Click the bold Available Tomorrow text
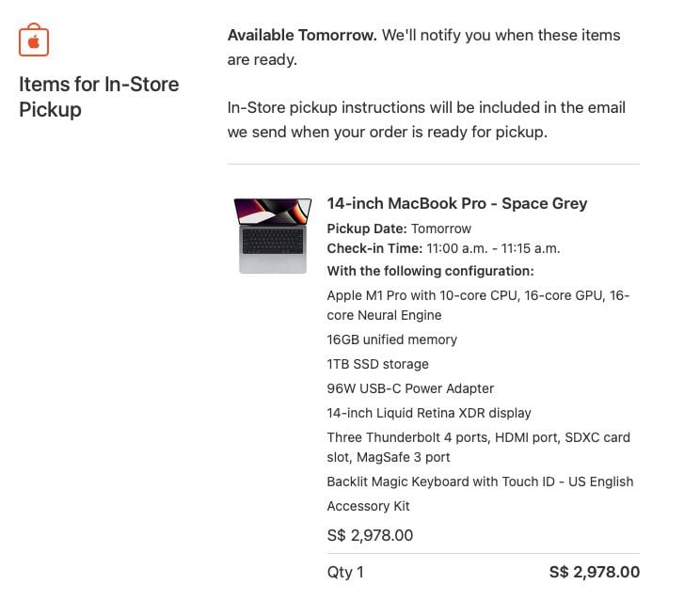 coord(302,35)
